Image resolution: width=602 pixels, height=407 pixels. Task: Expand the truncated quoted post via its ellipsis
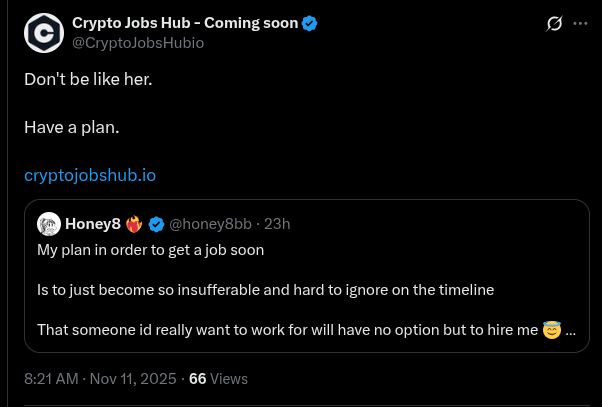(571, 329)
